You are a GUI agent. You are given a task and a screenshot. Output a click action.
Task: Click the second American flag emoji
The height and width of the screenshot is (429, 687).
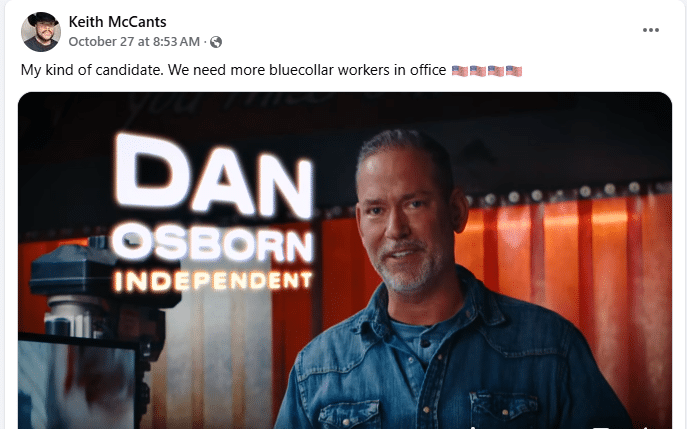tap(478, 71)
